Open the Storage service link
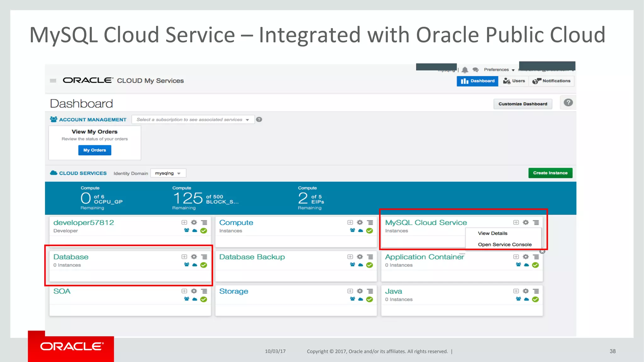The height and width of the screenshot is (362, 644). tap(234, 291)
